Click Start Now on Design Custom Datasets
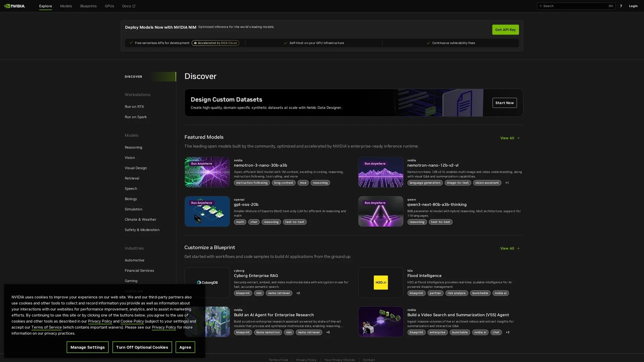 [504, 103]
